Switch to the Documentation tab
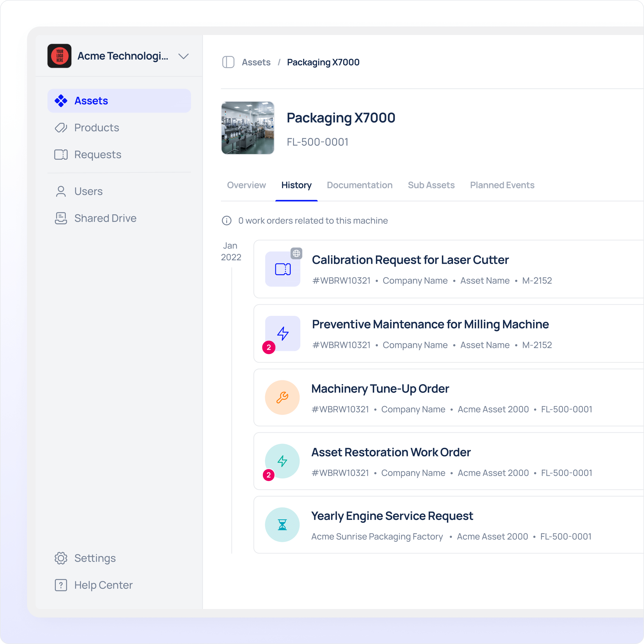The height and width of the screenshot is (644, 644). pyautogui.click(x=359, y=185)
